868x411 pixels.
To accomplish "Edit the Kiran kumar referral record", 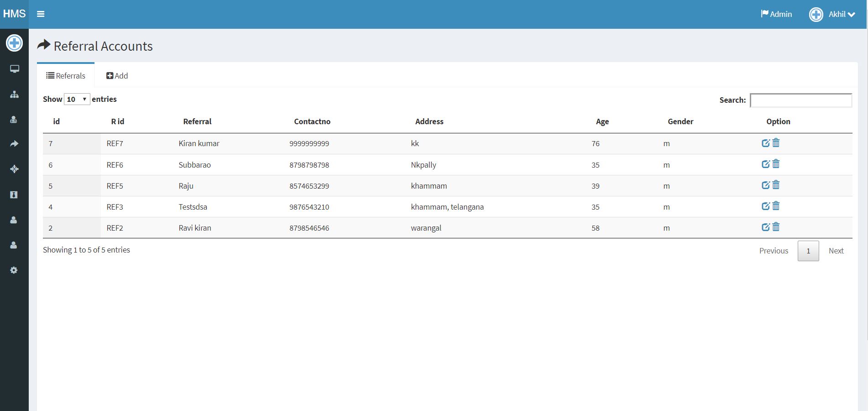I will pos(765,143).
